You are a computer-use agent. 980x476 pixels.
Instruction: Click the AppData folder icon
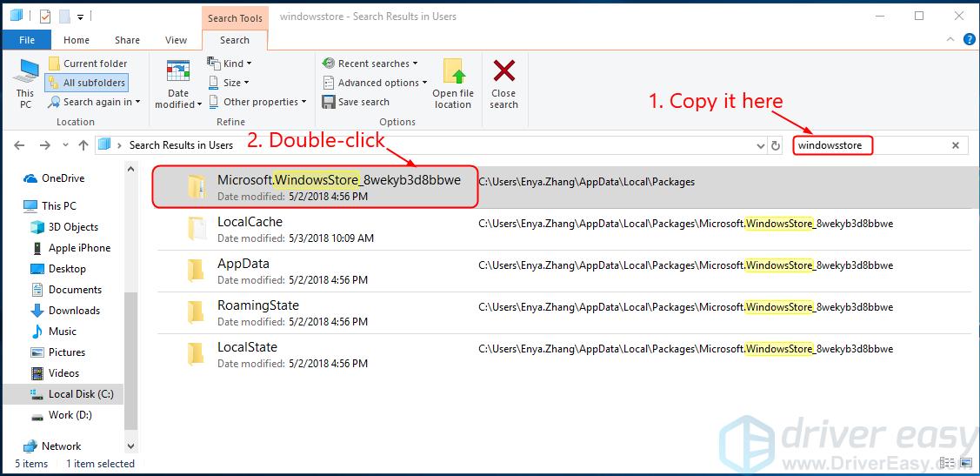197,271
